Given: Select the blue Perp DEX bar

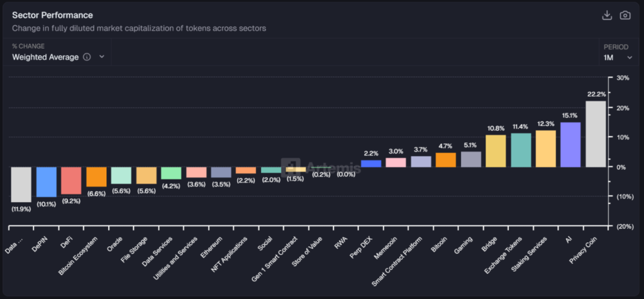Looking at the screenshot, I should (370, 164).
